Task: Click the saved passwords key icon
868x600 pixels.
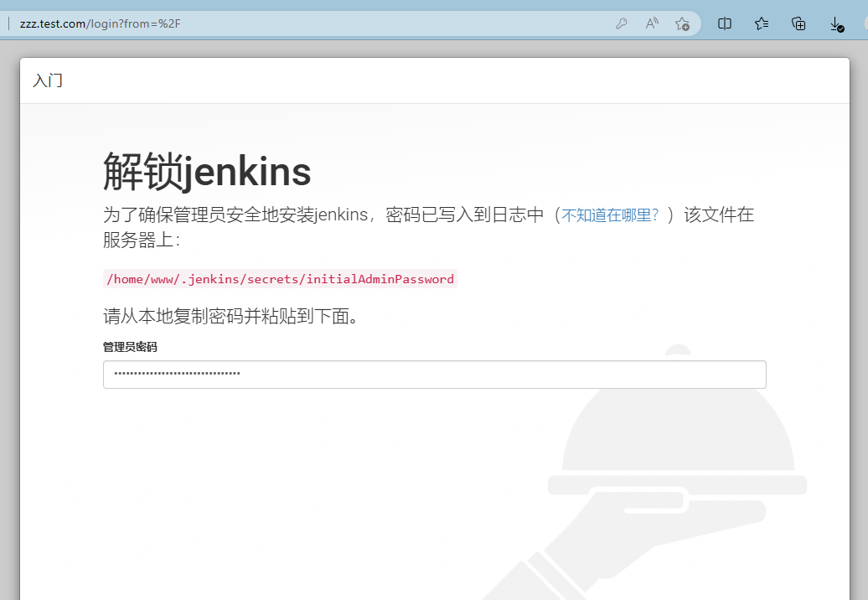Action: point(621,23)
